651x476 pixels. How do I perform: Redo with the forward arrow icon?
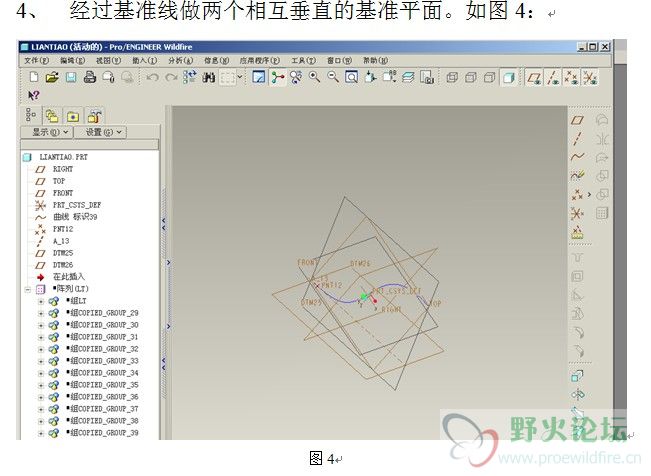[171, 77]
